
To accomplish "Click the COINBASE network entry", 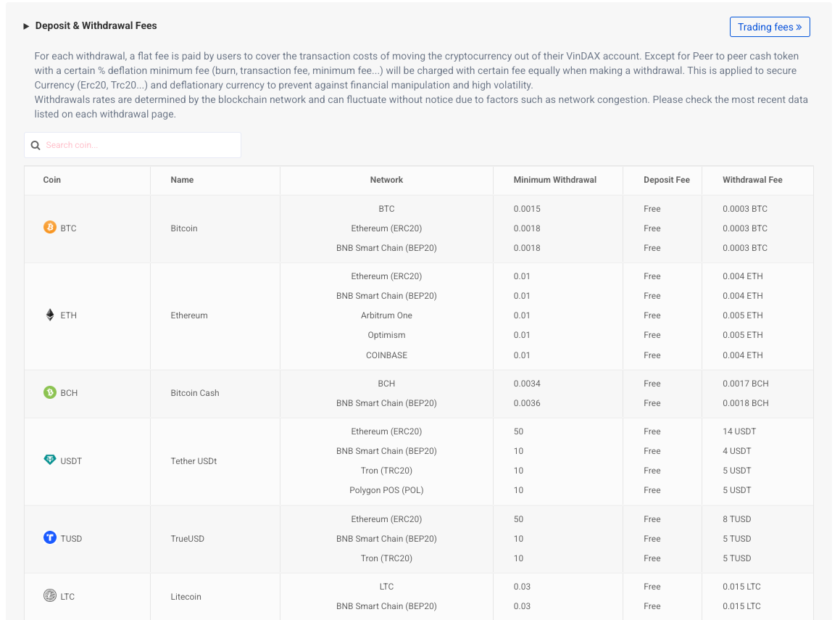I will [x=386, y=355].
